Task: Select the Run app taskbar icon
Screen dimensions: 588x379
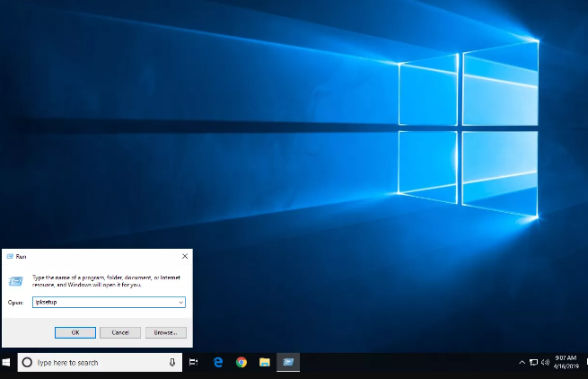Action: (x=288, y=363)
